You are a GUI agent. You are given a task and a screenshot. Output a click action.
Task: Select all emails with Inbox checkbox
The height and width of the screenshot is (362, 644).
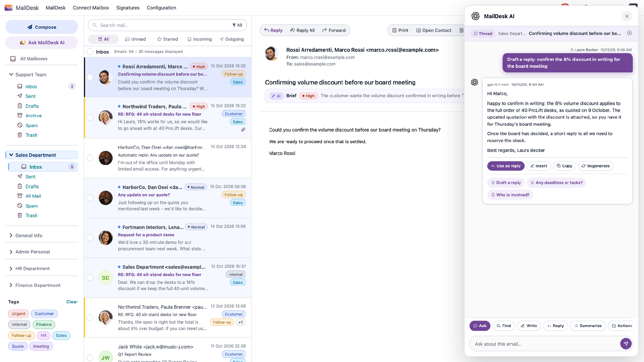90,52
